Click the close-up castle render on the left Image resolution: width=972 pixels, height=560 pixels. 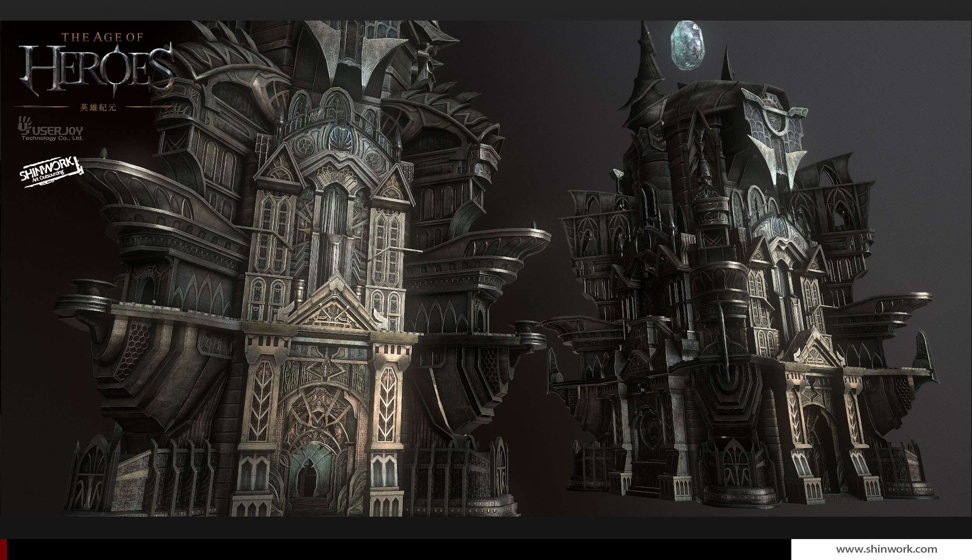tap(303, 268)
